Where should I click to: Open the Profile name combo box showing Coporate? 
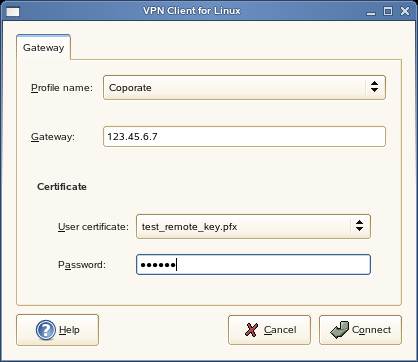tap(244, 88)
